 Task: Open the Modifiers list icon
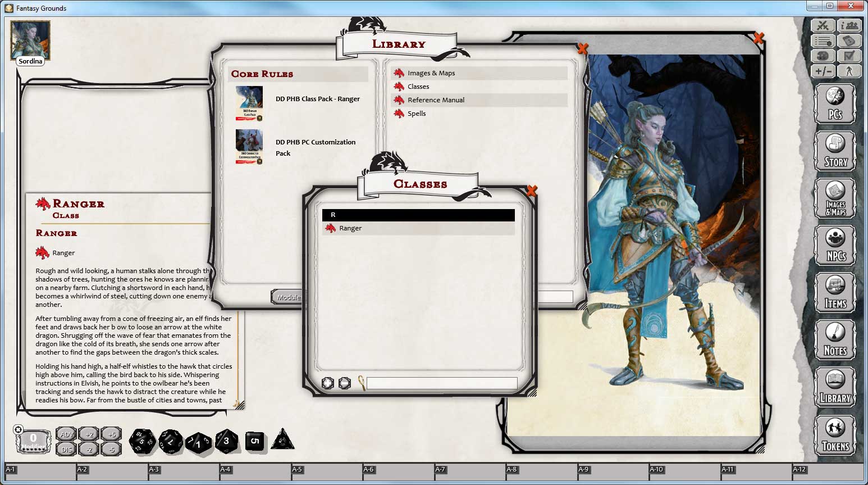pyautogui.click(x=821, y=40)
